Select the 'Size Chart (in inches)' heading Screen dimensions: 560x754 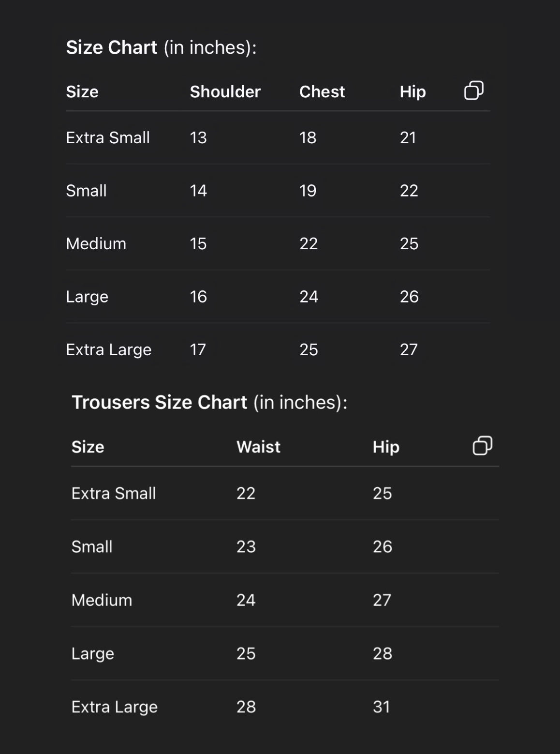[161, 47]
